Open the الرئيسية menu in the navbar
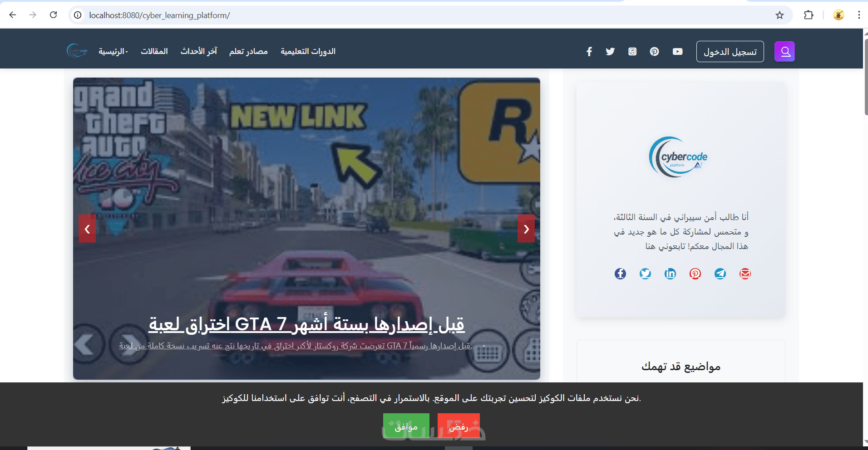Viewport: 868px width, 450px height. tap(113, 51)
